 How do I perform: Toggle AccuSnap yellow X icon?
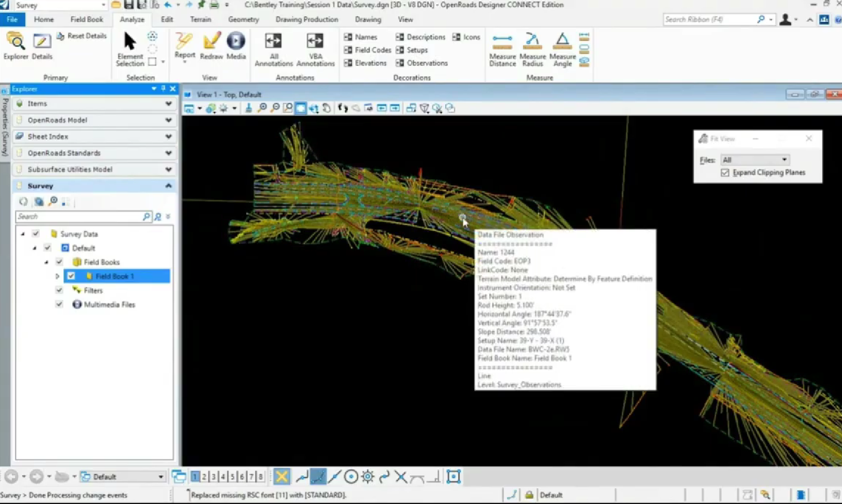[282, 477]
